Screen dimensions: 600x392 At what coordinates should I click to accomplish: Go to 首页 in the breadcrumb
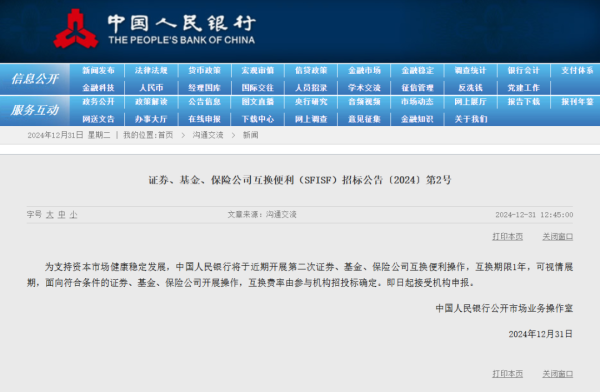point(165,135)
